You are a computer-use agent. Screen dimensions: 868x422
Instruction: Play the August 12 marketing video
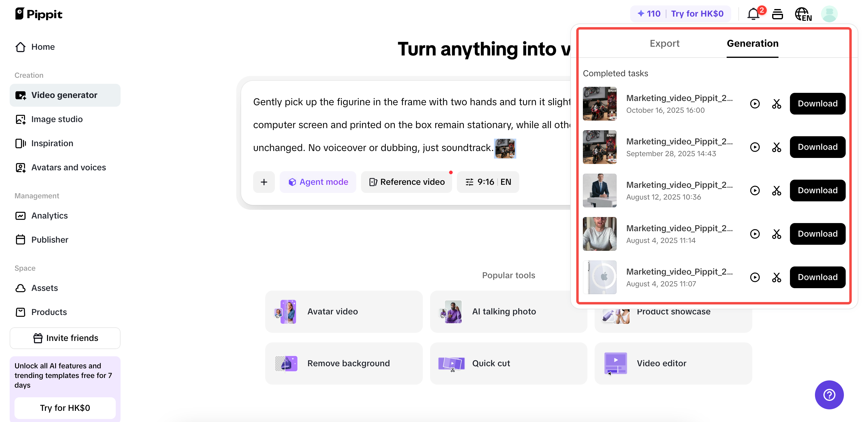(x=755, y=191)
